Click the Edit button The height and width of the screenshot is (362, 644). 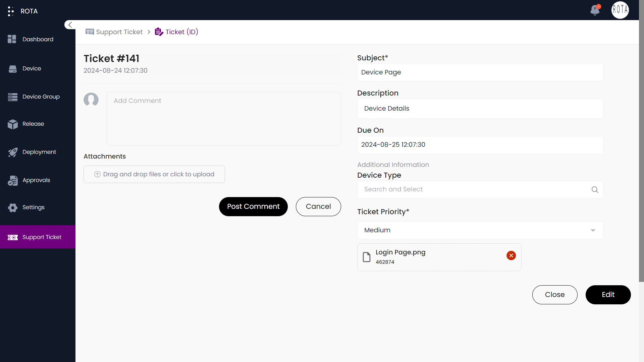click(608, 295)
